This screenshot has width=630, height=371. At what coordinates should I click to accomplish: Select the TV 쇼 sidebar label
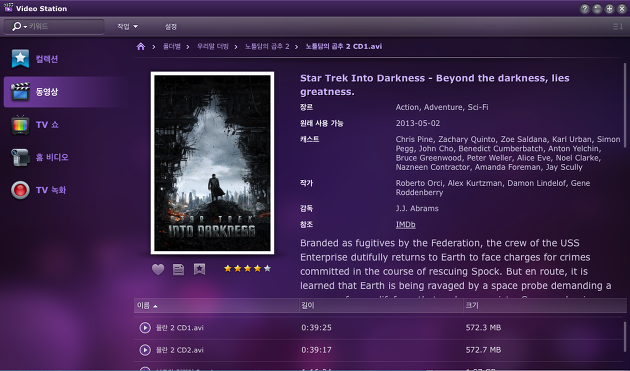[47, 125]
